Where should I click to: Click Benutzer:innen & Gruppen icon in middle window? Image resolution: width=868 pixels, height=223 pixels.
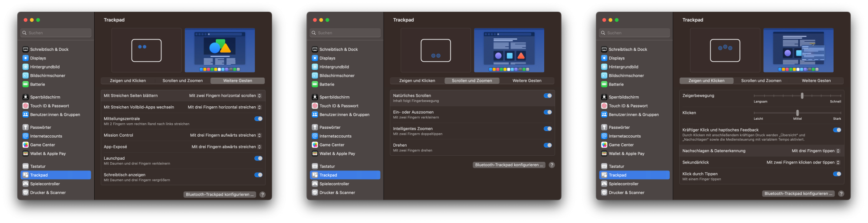315,115
